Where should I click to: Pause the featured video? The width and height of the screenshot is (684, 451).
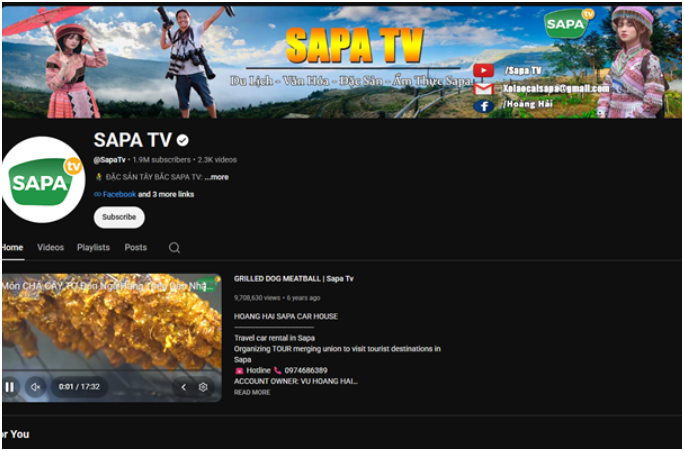(10, 387)
